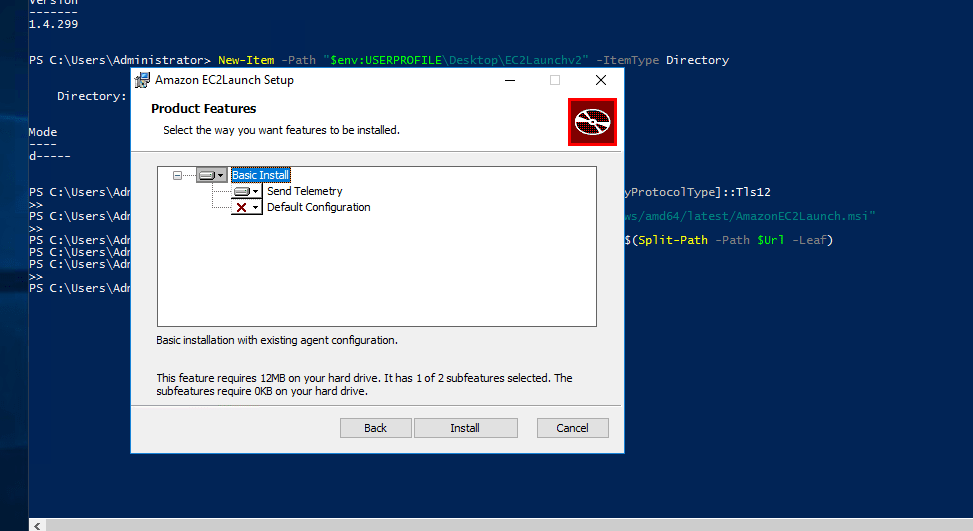Close the Amazon EC2Launch Setup dialog
The width and height of the screenshot is (973, 531).
click(x=601, y=80)
